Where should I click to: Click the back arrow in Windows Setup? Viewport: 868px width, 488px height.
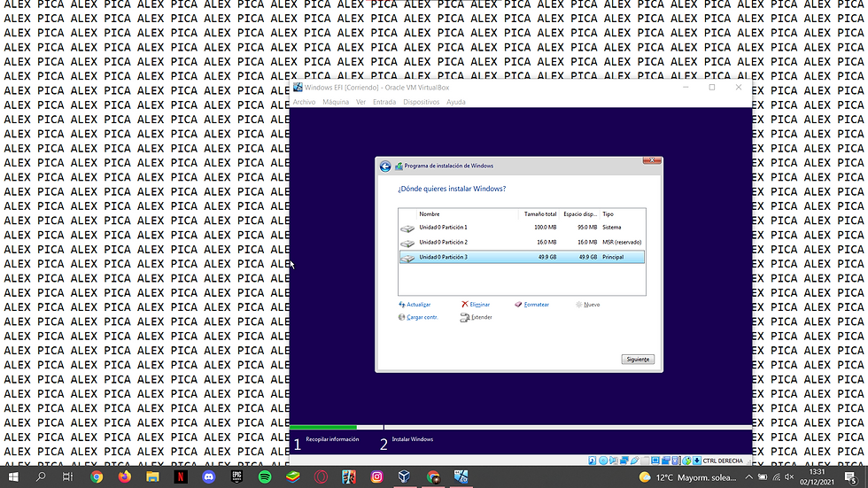point(385,166)
